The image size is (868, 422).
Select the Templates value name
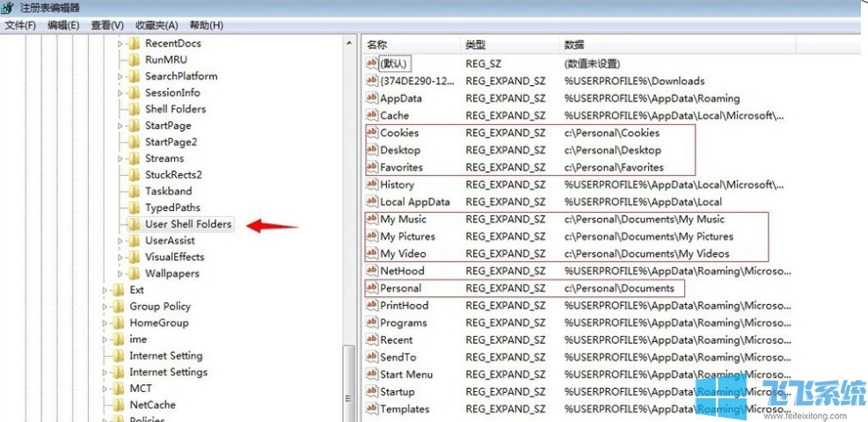(405, 409)
